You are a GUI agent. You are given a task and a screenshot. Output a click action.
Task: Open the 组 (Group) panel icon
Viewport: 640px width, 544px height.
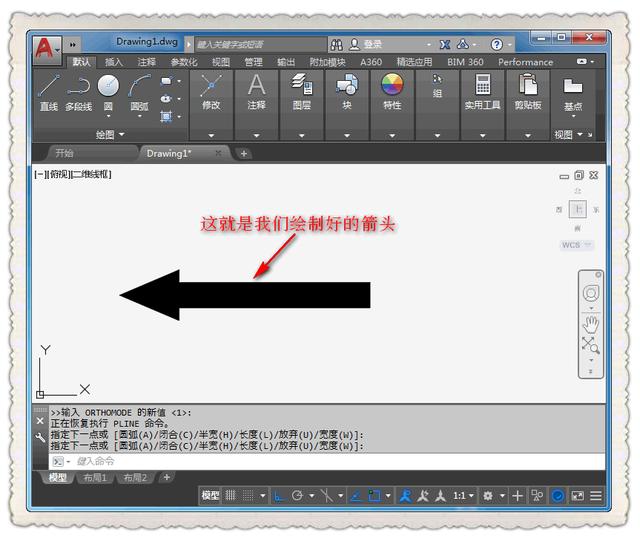click(438, 79)
